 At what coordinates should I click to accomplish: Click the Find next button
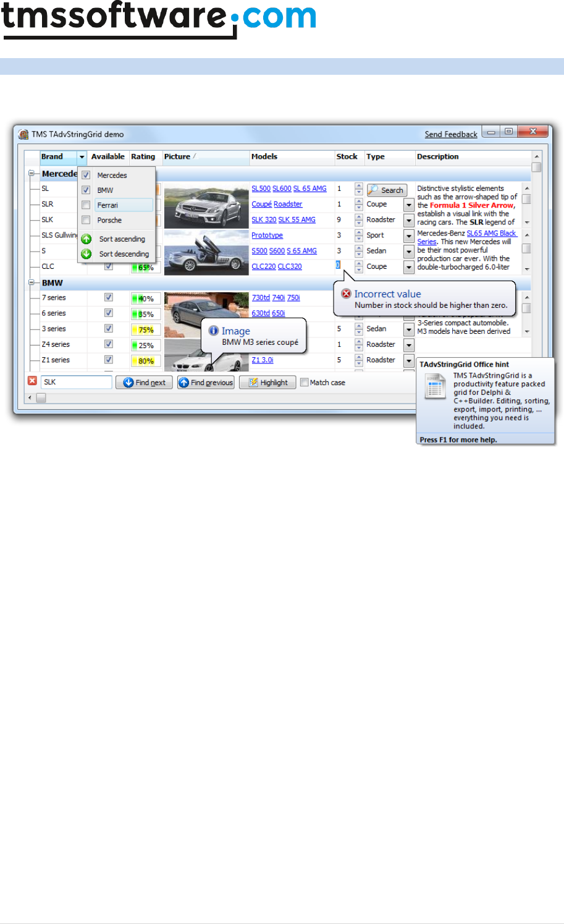point(144,383)
